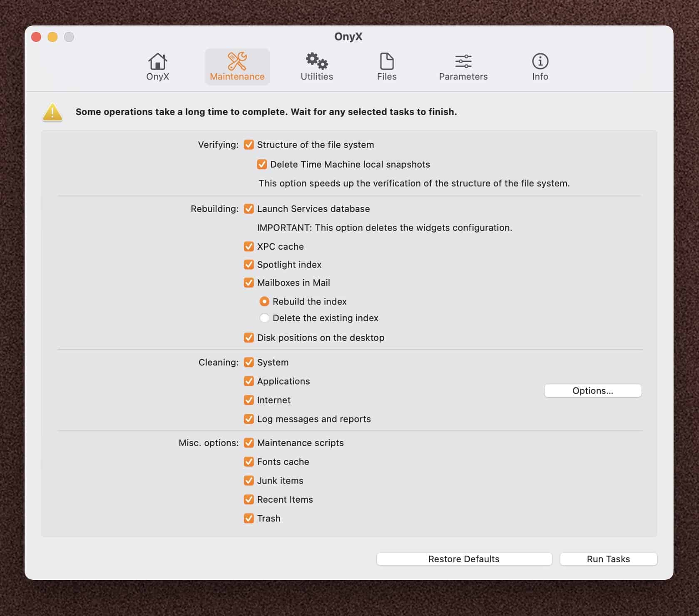Screen dimensions: 699x616
Task: Click the 'Cleaning:' section label
Action: 219,363
